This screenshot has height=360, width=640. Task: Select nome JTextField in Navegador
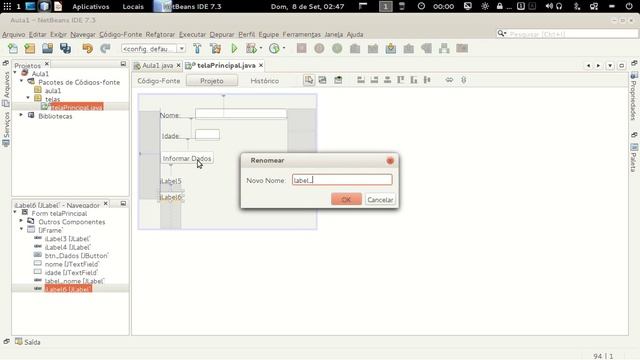click(71, 264)
